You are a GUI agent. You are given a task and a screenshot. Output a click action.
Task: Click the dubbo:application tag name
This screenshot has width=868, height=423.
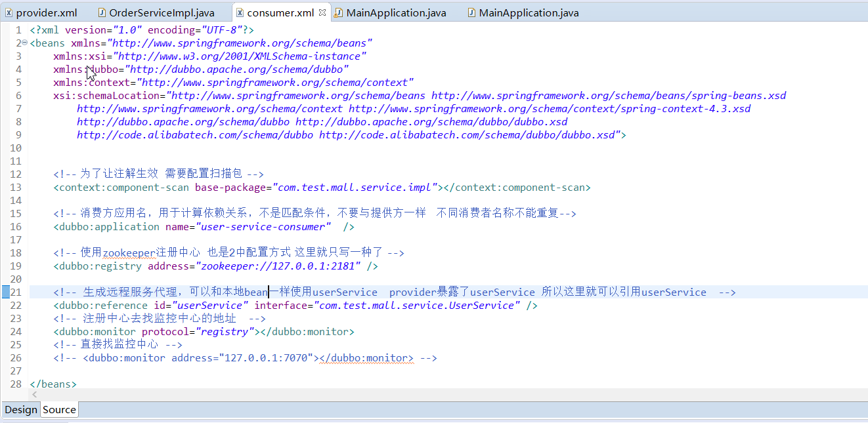109,227
